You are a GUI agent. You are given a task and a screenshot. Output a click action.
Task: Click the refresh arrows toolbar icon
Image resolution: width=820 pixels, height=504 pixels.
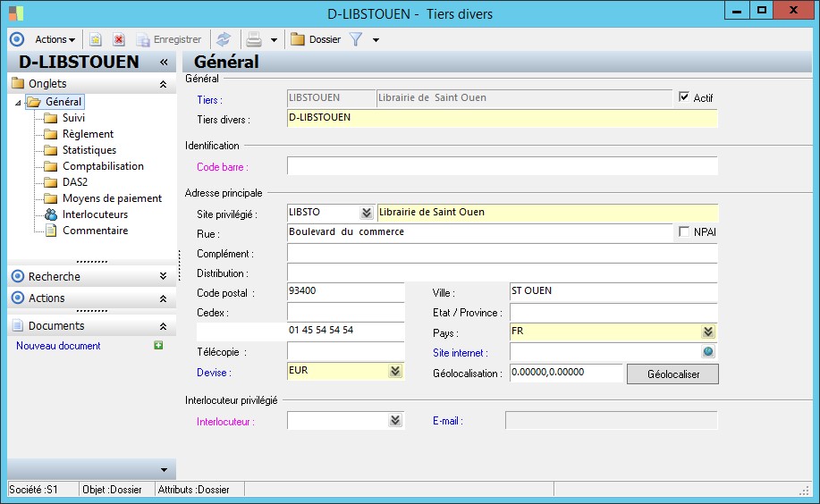[x=224, y=39]
